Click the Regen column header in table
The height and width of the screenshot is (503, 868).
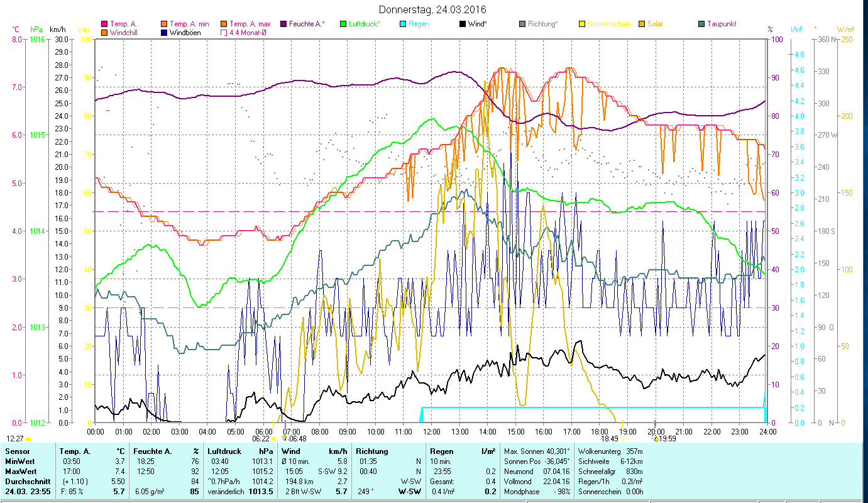tap(441, 451)
